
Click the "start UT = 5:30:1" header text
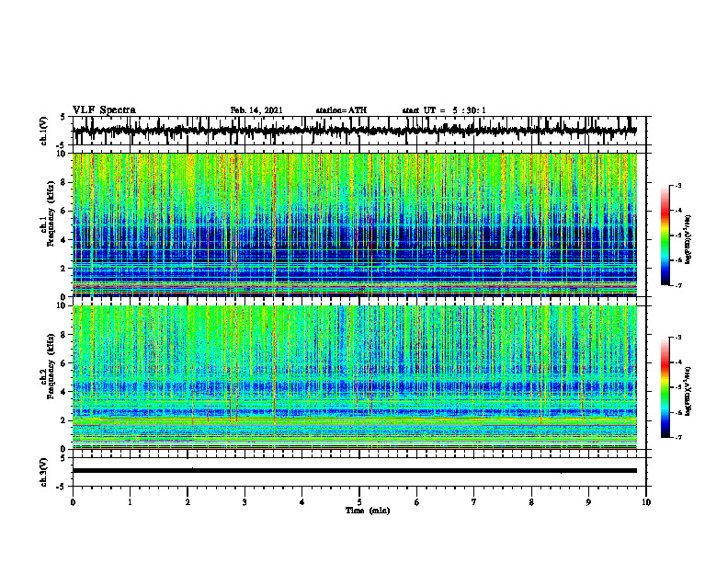click(x=444, y=110)
